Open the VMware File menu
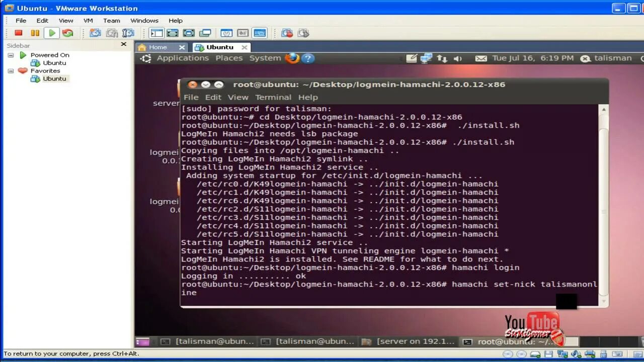The image size is (644, 362). 21,21
